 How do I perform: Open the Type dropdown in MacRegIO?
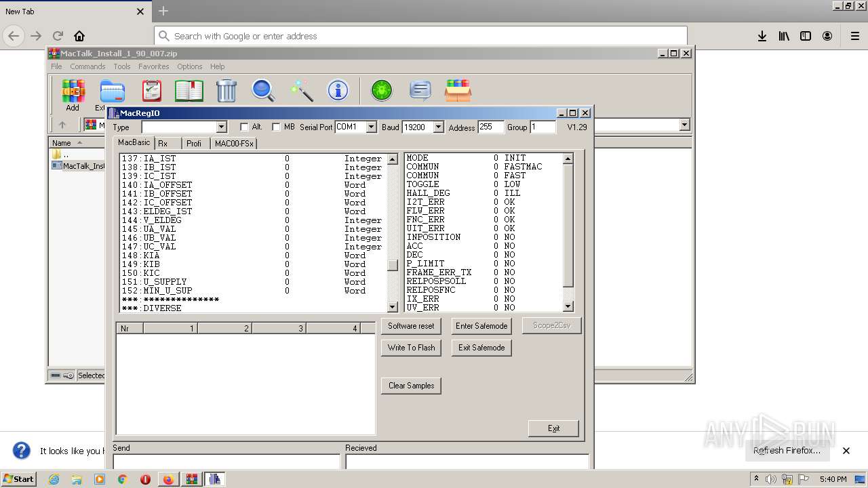221,127
